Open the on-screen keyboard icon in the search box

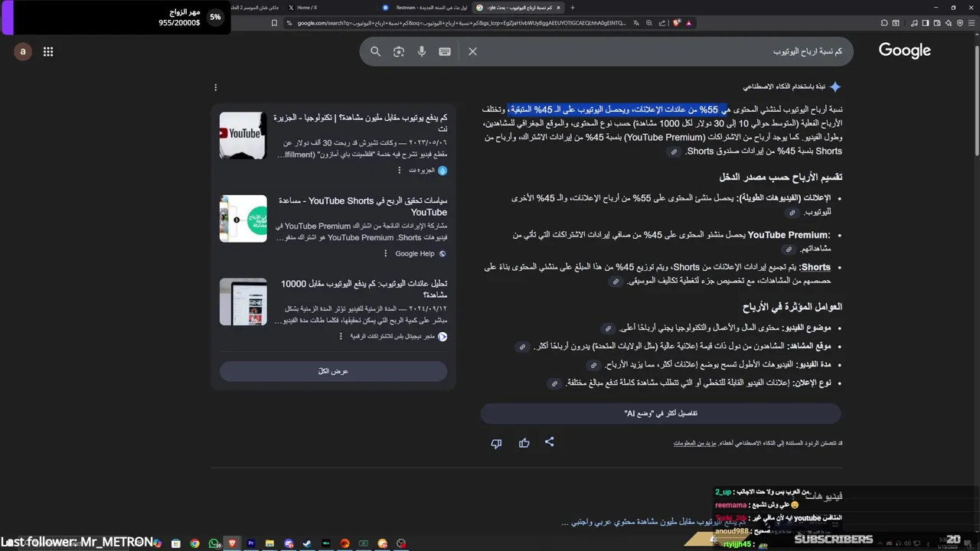[445, 51]
